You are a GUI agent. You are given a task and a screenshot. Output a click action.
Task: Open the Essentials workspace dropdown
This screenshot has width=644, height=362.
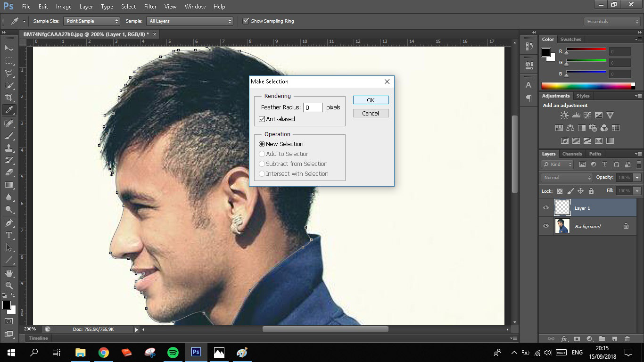[x=611, y=22]
